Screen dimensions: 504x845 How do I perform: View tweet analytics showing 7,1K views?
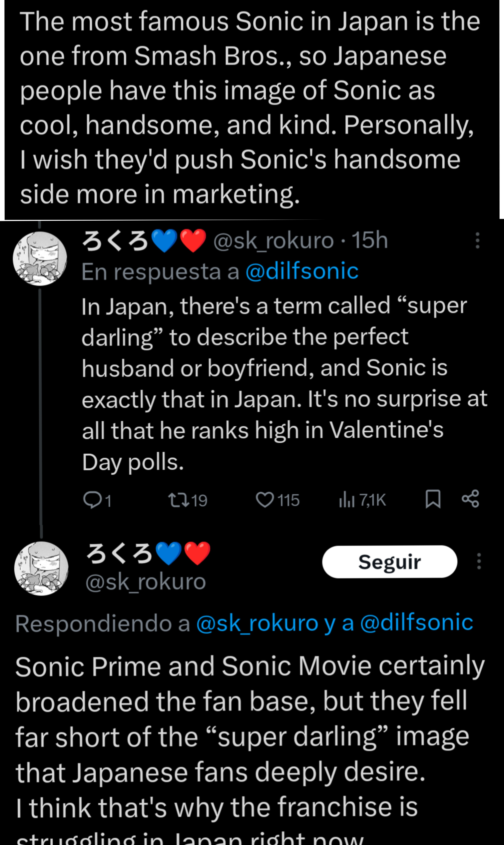coord(346,500)
